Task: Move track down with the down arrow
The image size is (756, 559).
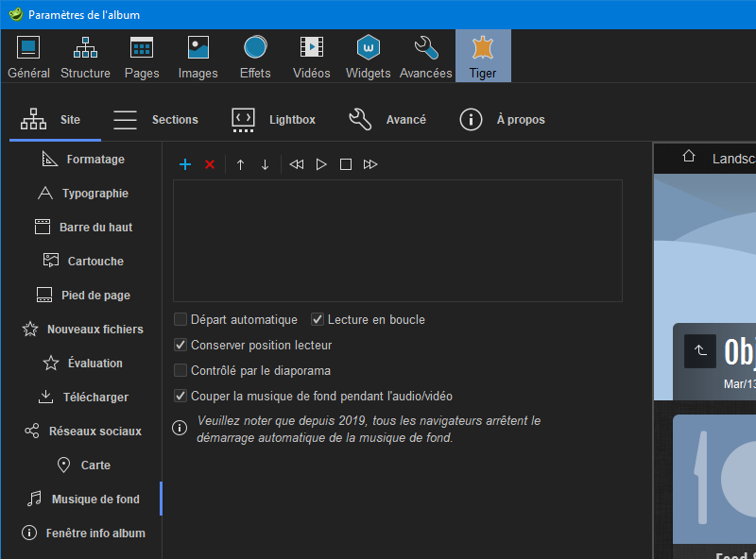Action: pos(265,164)
